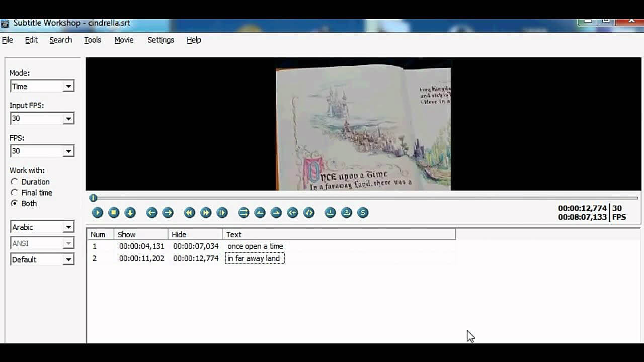
Task: Click the Text column header
Action: pyautogui.click(x=339, y=235)
